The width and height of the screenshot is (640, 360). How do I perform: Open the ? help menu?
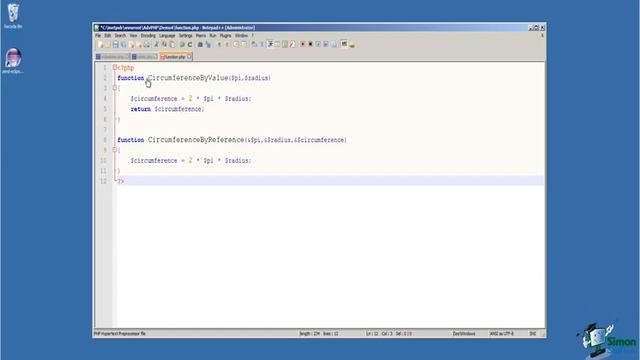coord(253,36)
